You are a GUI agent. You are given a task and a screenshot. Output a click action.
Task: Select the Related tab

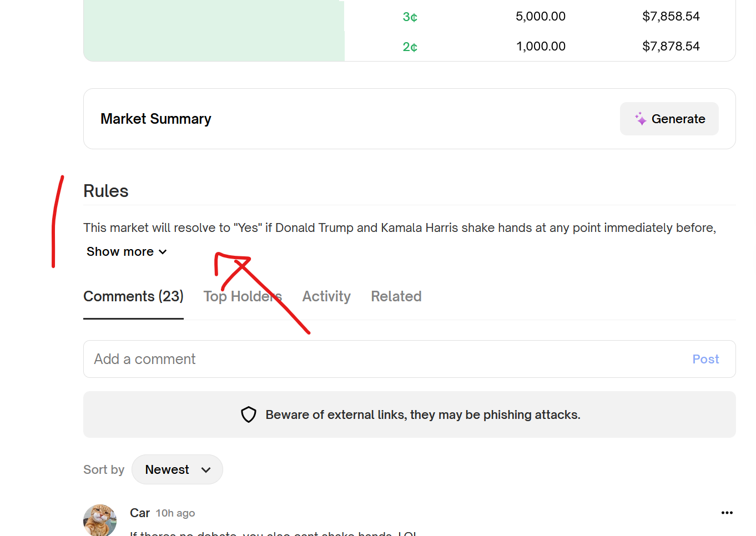coord(396,296)
